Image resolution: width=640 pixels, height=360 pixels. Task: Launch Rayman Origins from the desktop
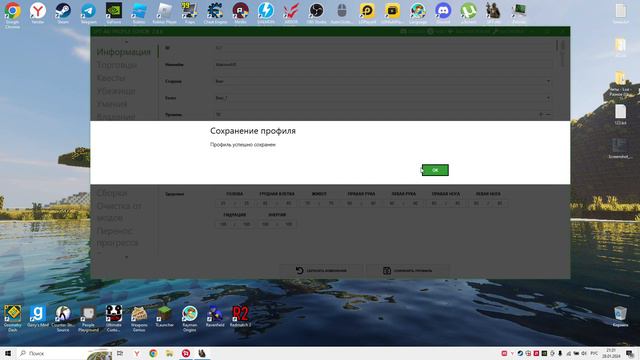pos(190,318)
